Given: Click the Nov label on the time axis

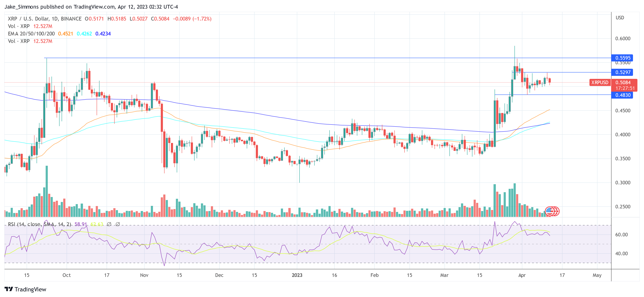Looking at the screenshot, I should (x=144, y=275).
